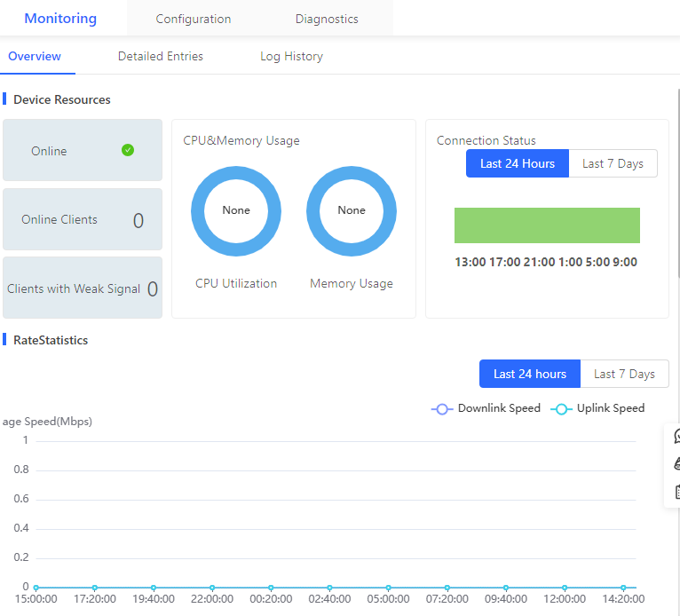Switch to the Detailed Entries subtab
680x616 pixels.
tap(161, 56)
